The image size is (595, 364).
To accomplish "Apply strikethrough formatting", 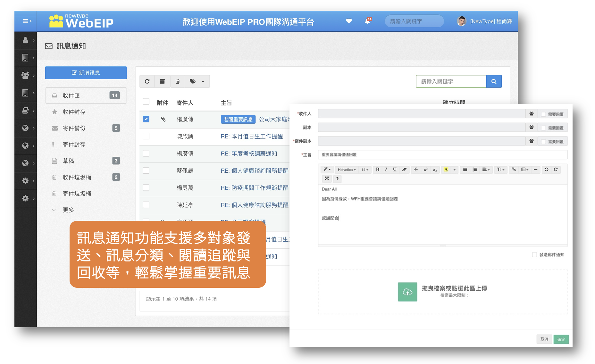I will pyautogui.click(x=416, y=170).
